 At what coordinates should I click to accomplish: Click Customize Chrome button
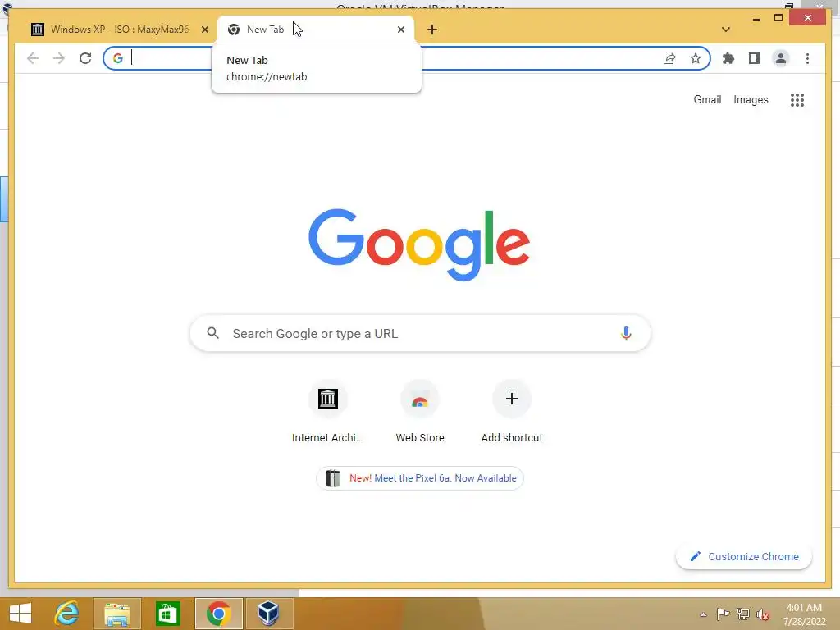coord(743,557)
